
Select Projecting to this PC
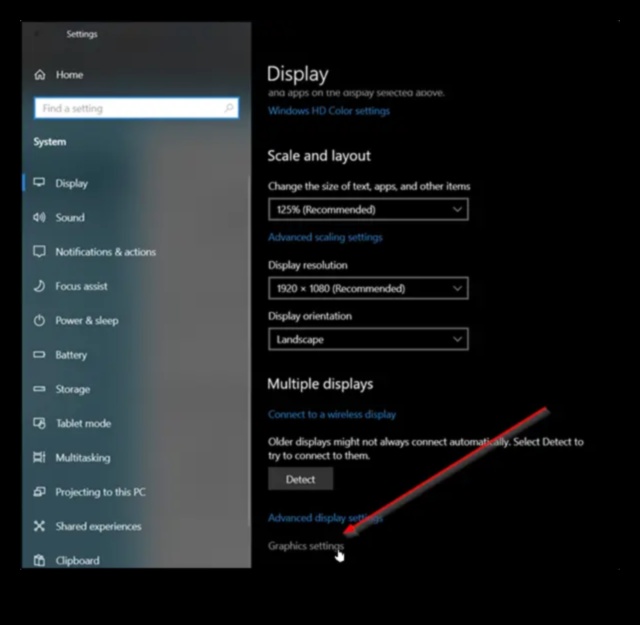pyautogui.click(x=100, y=492)
